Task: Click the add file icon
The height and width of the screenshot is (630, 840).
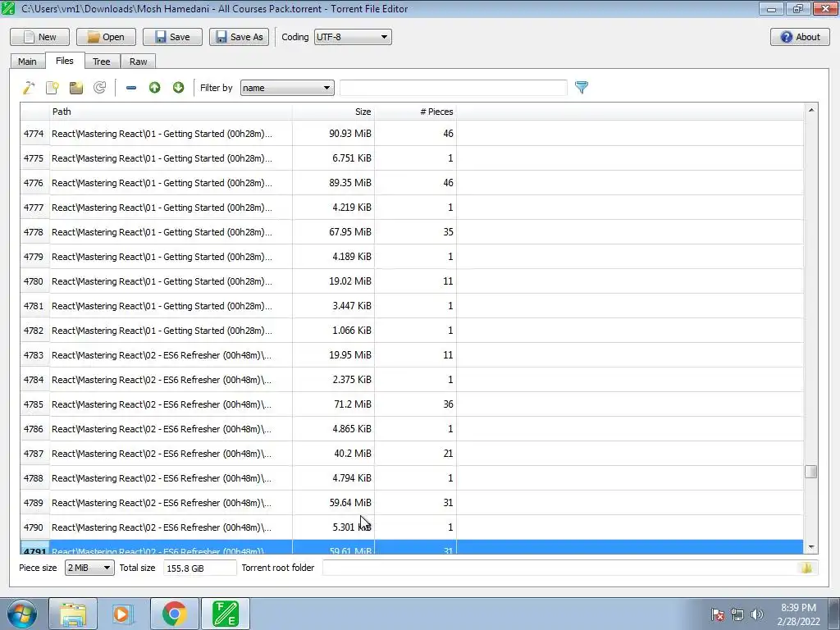Action: [x=52, y=87]
